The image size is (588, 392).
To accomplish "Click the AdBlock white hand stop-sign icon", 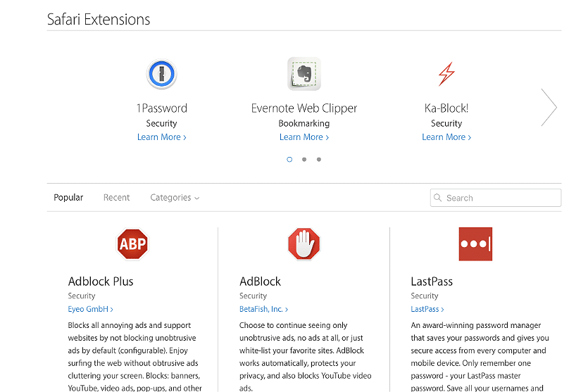I will click(304, 244).
